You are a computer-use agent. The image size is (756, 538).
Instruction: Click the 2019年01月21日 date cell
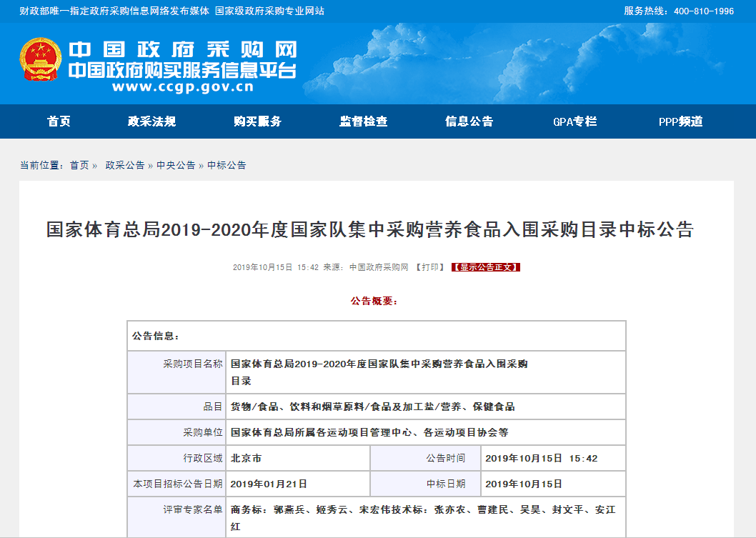[x=298, y=484]
